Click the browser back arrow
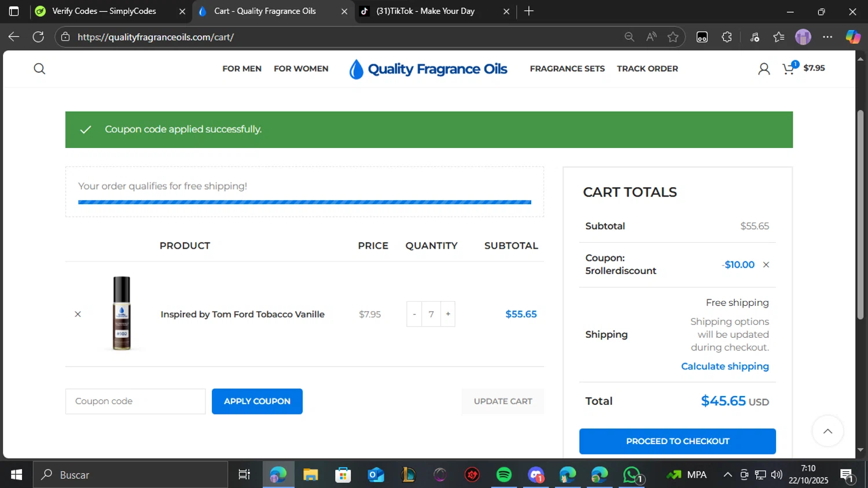 point(14,37)
